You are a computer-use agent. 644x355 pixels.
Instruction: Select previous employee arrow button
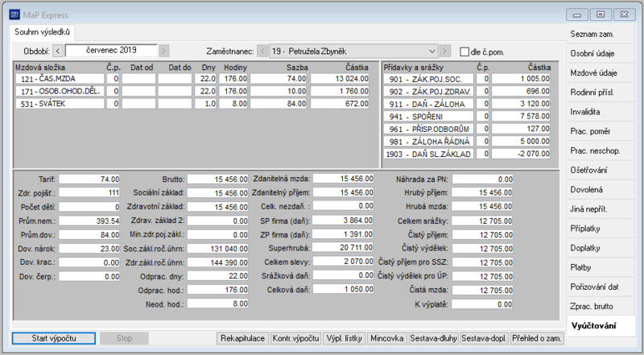[262, 52]
